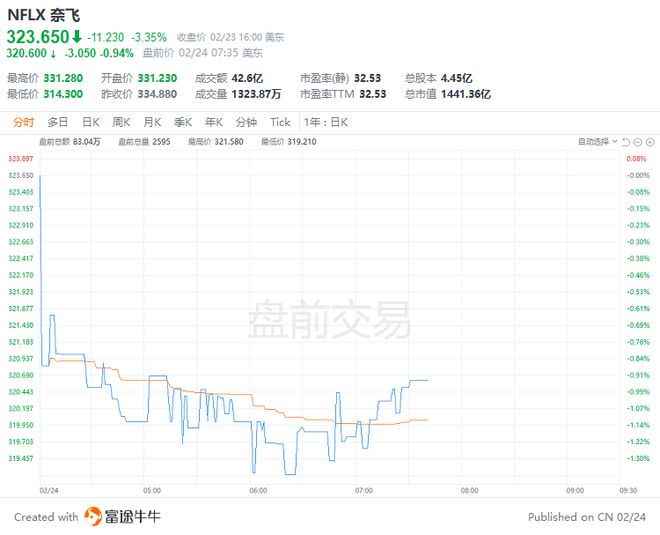This screenshot has height=535, width=660.
Task: Click the 08:00 time axis label
Action: (x=467, y=491)
